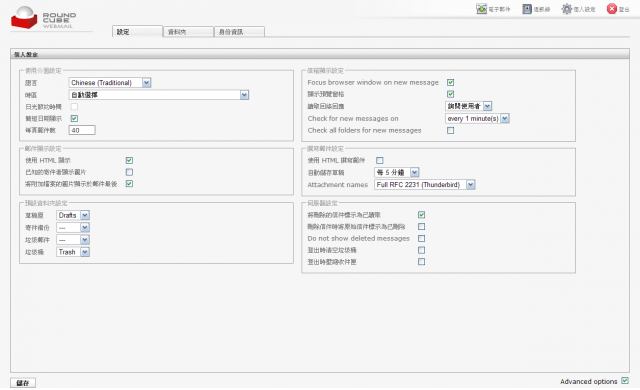
Task: Uncheck Focus browser window on new message
Action: click(x=451, y=82)
